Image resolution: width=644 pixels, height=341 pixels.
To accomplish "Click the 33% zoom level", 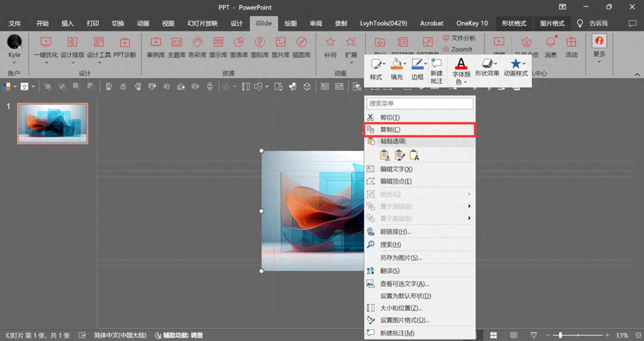I will click(x=622, y=335).
